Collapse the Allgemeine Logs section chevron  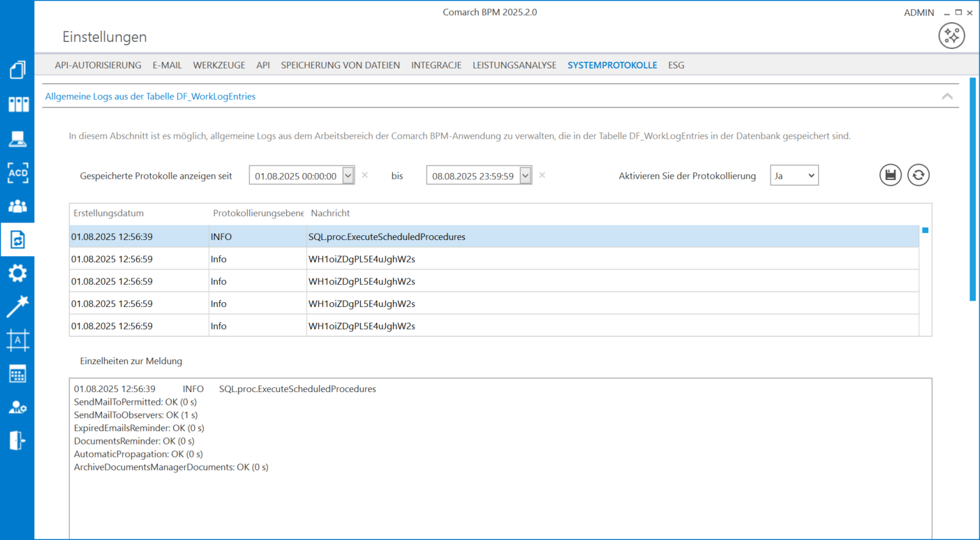pyautogui.click(x=947, y=96)
